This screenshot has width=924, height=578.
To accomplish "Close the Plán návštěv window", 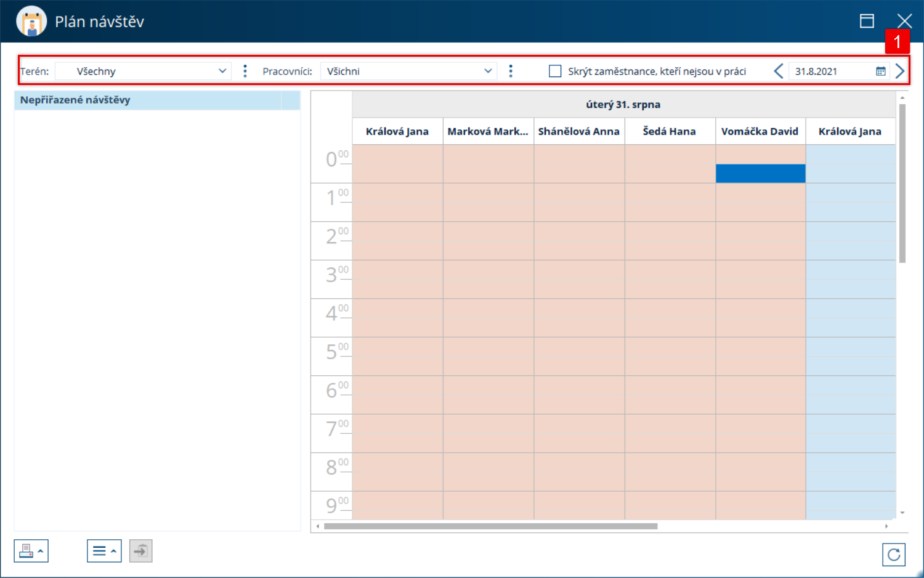I will pos(904,21).
